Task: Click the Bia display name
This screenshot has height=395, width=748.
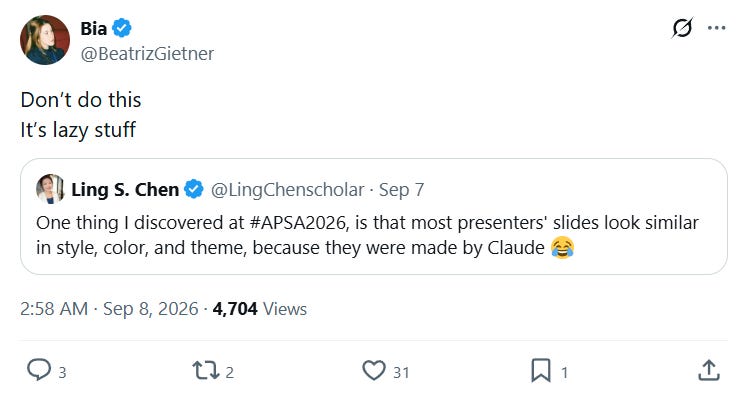Action: (94, 28)
